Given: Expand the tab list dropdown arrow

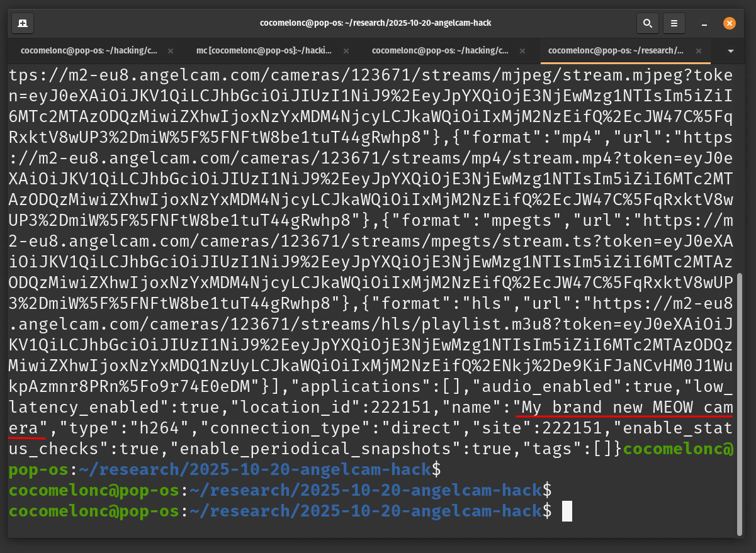Looking at the screenshot, I should 730,50.
